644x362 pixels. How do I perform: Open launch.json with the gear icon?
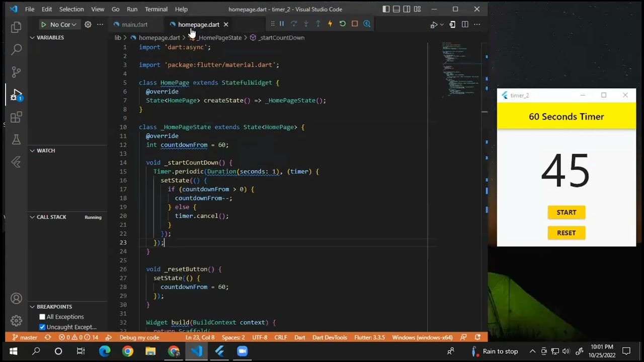[x=88, y=24]
